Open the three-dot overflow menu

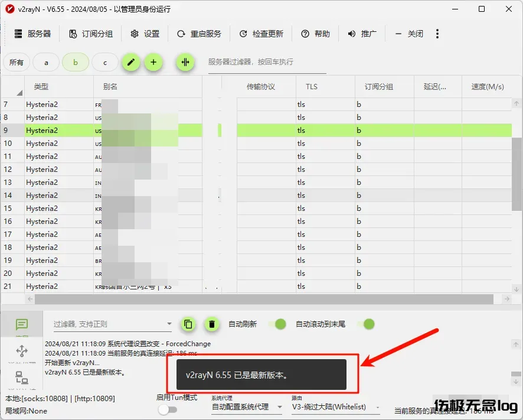[437, 34]
